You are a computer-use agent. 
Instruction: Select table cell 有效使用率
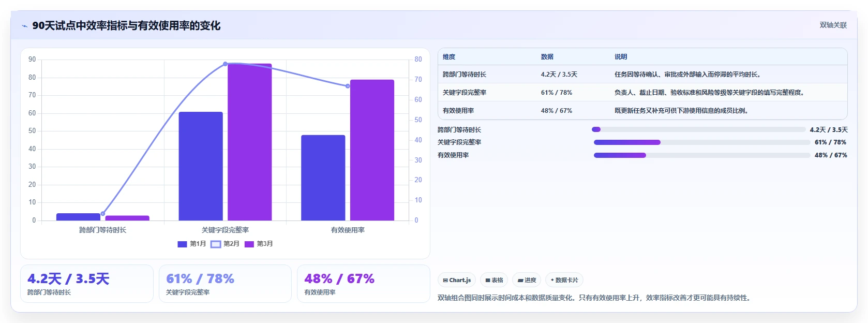[458, 111]
